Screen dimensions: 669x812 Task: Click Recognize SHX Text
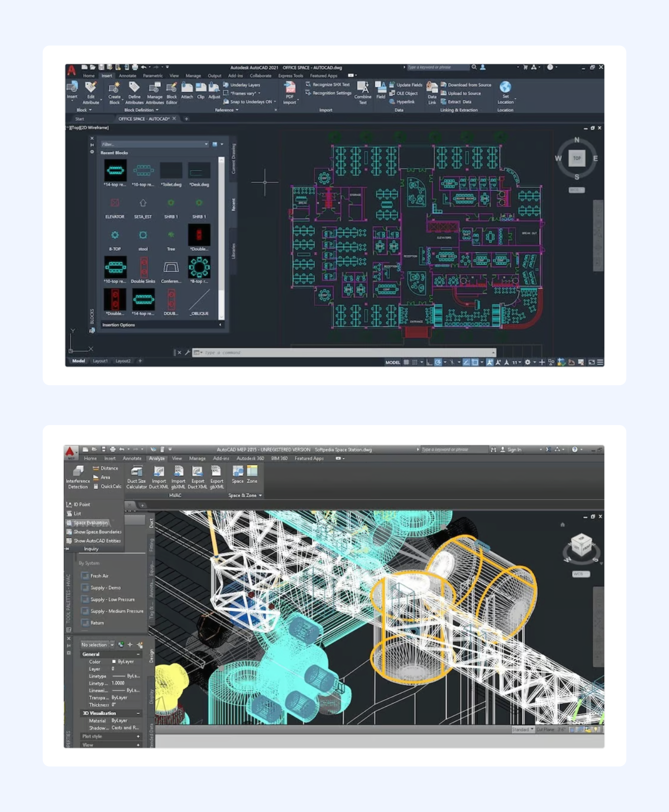tap(328, 85)
